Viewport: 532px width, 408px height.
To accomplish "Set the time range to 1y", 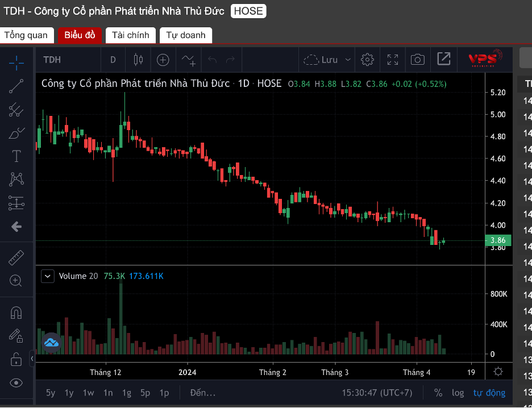I will [x=69, y=393].
